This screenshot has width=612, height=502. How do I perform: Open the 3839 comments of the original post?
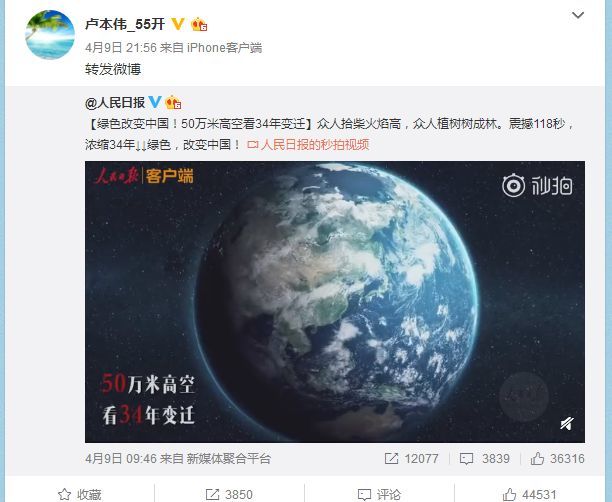click(484, 458)
